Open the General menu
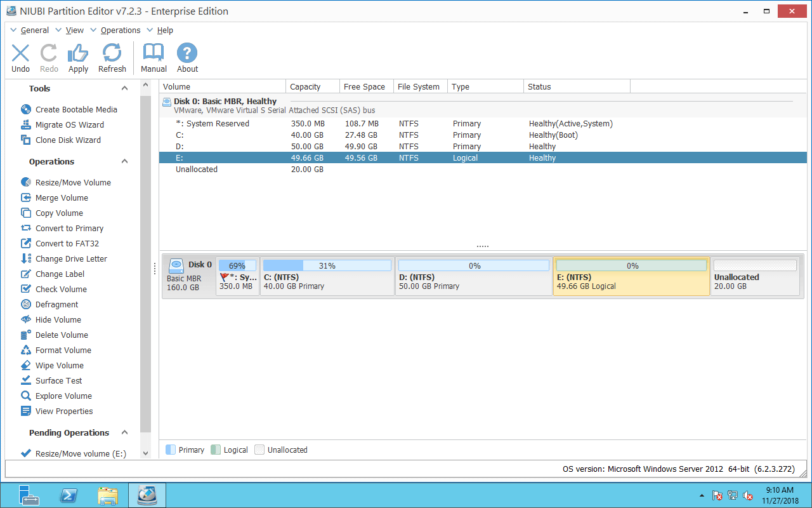Viewport: 812px width, 508px height. coord(34,30)
